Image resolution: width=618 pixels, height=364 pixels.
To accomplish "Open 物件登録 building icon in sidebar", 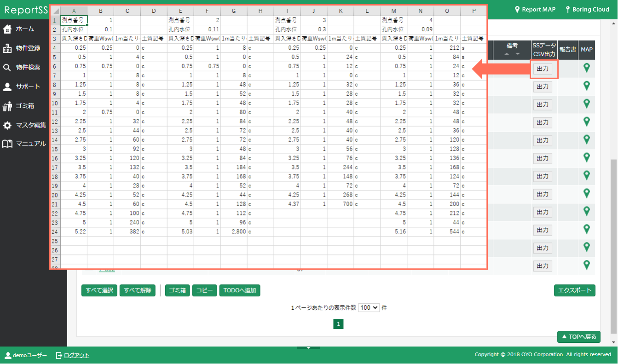I will [7, 48].
